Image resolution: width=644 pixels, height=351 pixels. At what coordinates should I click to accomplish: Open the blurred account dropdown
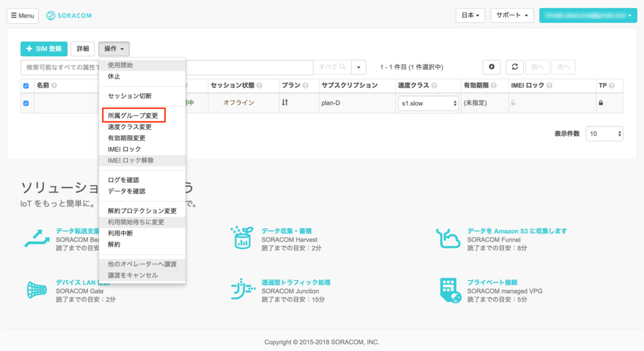click(x=588, y=15)
